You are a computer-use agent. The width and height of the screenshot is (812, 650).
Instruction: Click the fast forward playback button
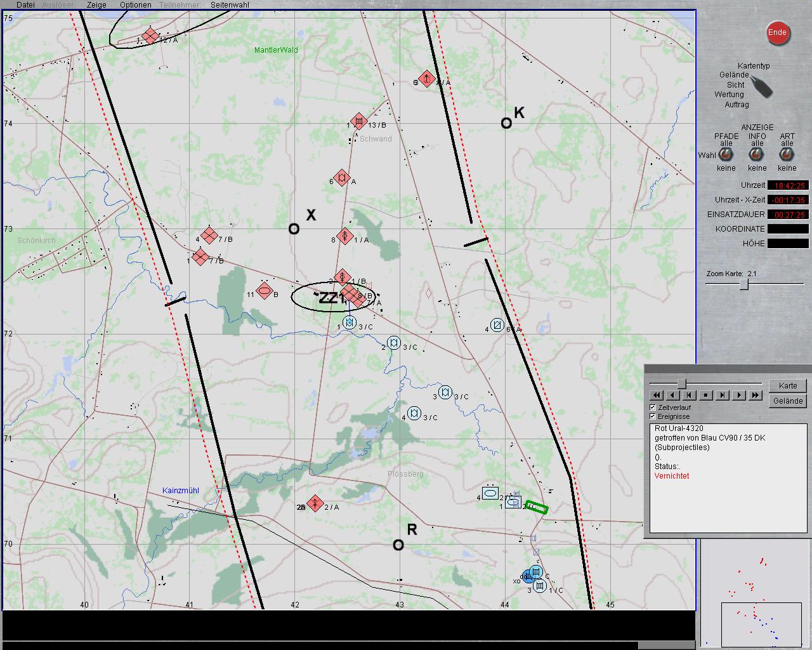coord(755,395)
